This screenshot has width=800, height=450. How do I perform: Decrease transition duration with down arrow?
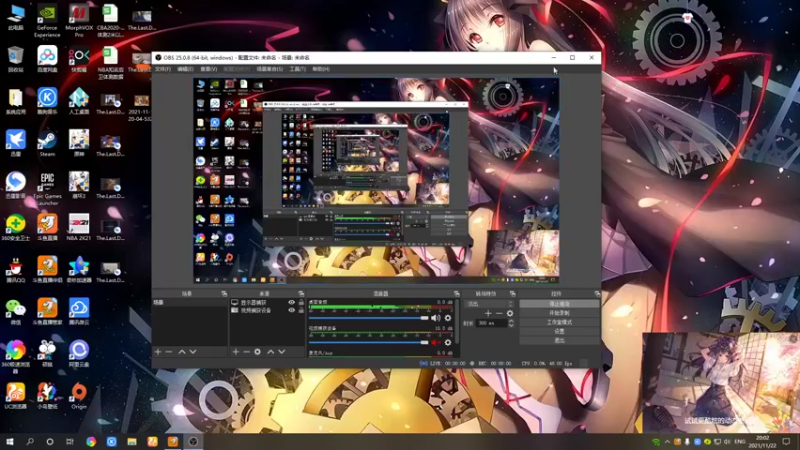pyautogui.click(x=511, y=326)
